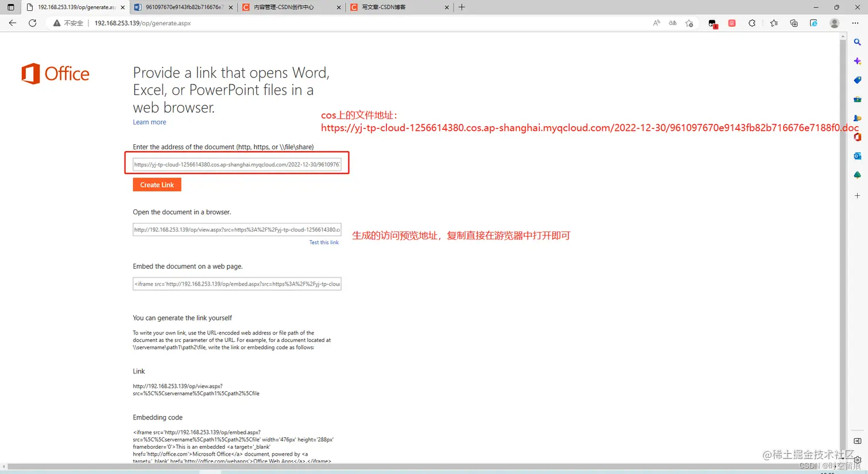
Task: Click the Office logo
Action: point(56,74)
